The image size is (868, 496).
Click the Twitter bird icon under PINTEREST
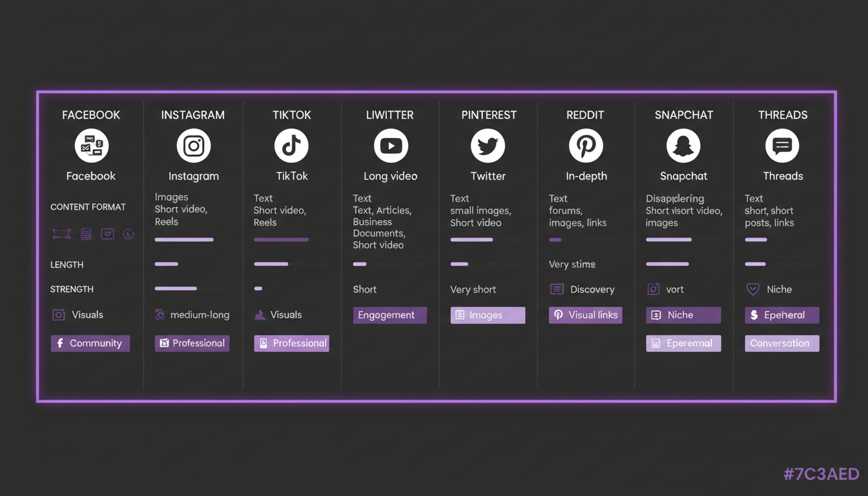(488, 146)
